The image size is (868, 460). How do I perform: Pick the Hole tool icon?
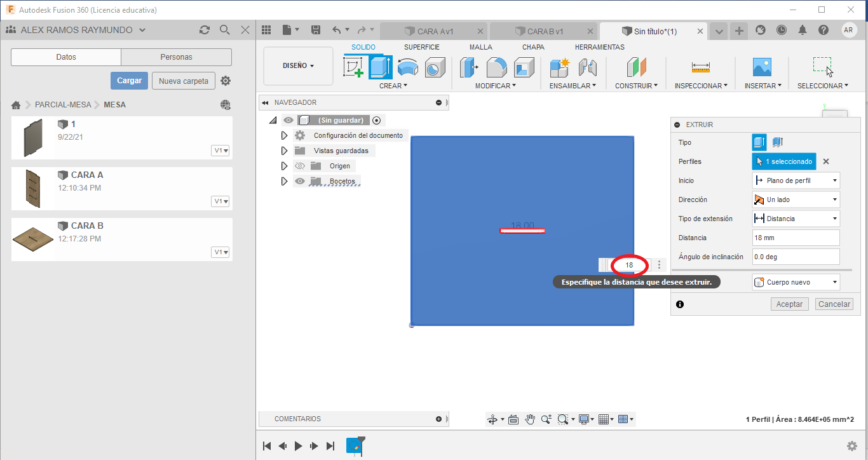tap(435, 67)
